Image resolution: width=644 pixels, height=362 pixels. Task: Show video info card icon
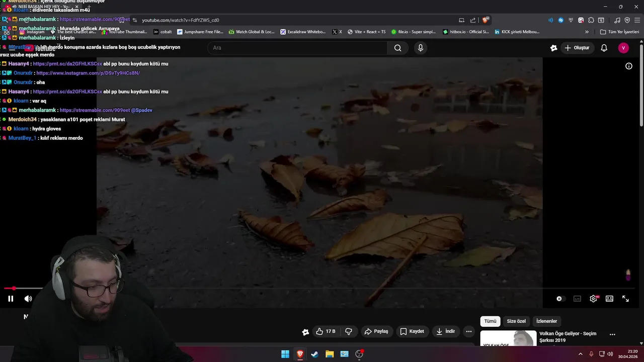click(x=629, y=66)
